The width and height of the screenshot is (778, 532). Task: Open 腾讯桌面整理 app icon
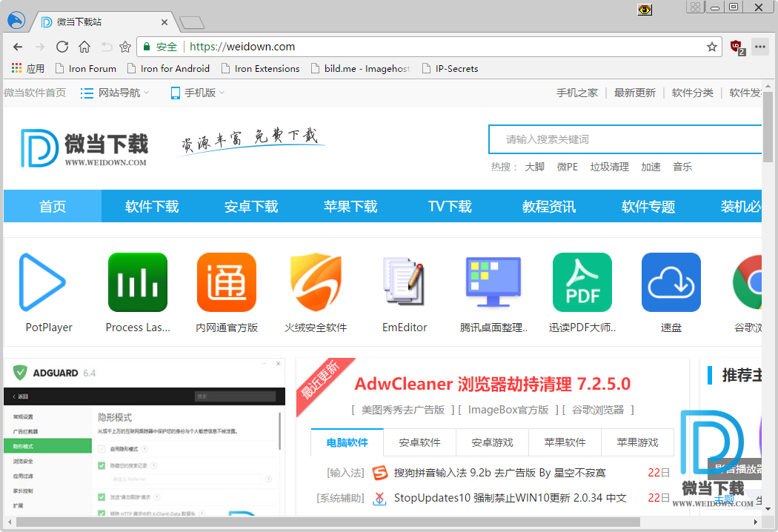coord(493,282)
